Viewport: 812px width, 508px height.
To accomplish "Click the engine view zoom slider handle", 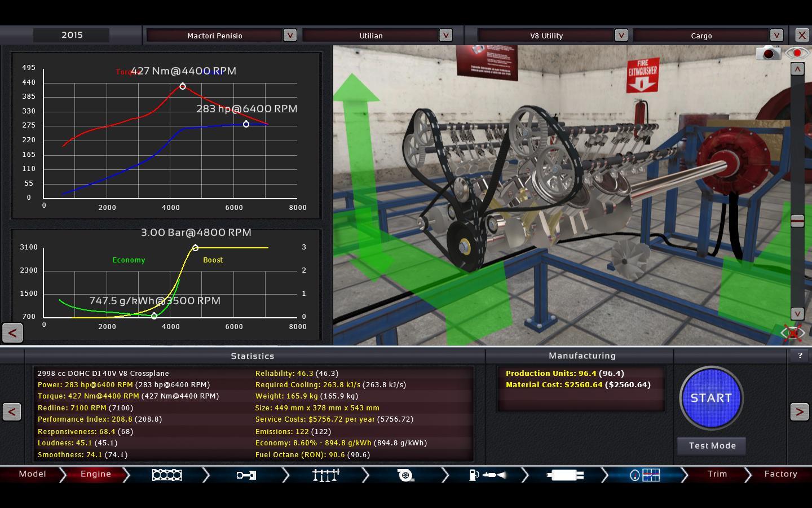I will 797,221.
